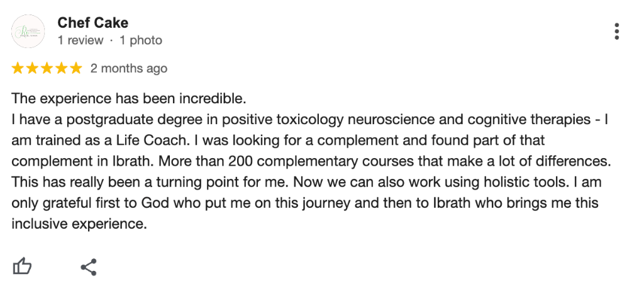Open Chef Cake's profile avatar

[28, 31]
